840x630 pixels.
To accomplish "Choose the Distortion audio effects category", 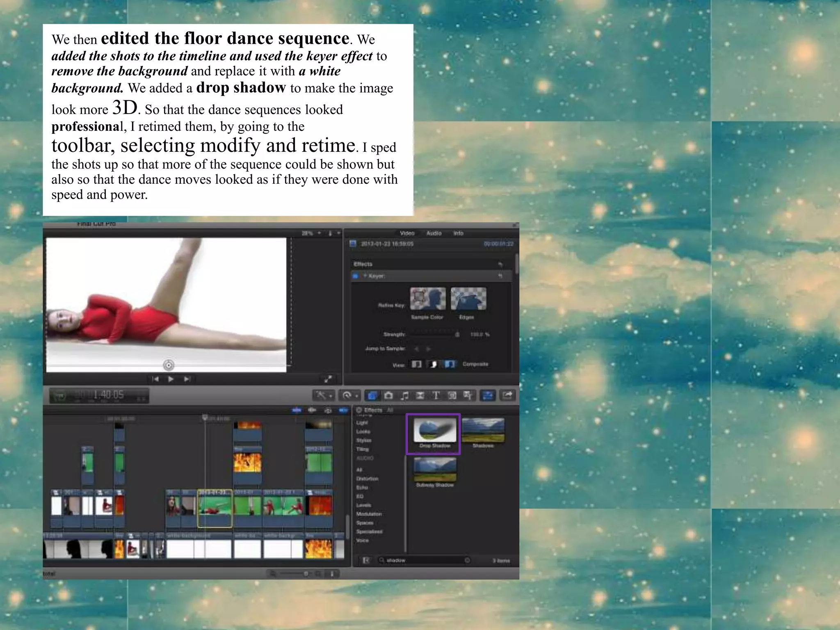I will (367, 479).
